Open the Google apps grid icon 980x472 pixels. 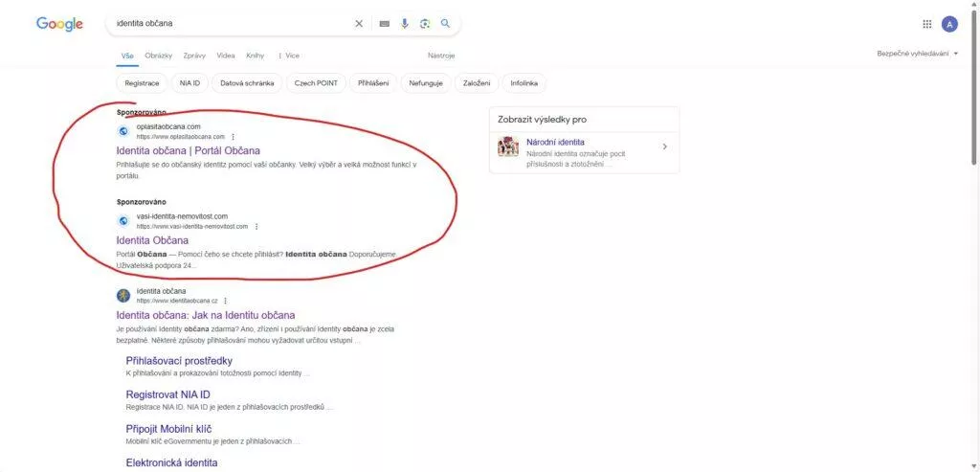(926, 24)
